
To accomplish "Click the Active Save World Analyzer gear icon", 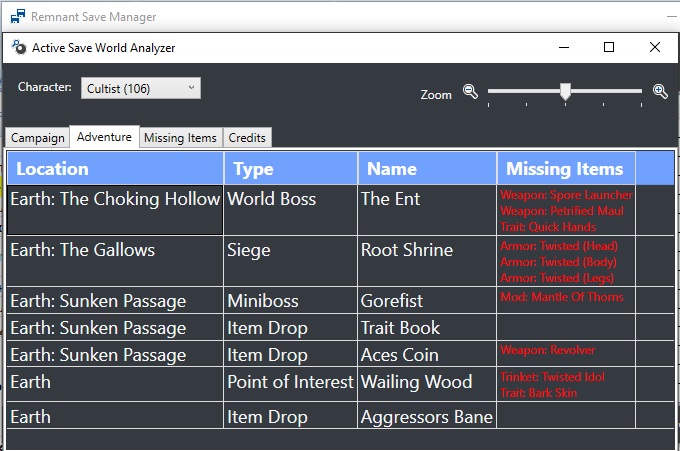I will click(x=19, y=47).
